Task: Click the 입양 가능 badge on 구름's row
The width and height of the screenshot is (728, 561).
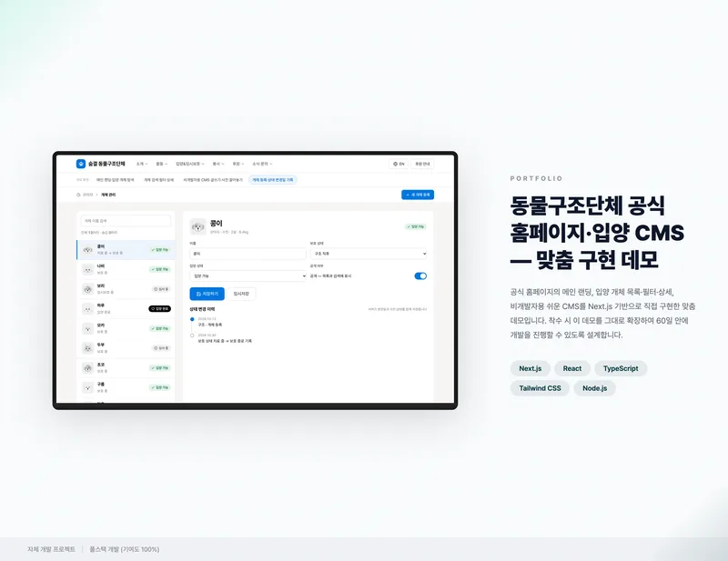Action: [160, 387]
